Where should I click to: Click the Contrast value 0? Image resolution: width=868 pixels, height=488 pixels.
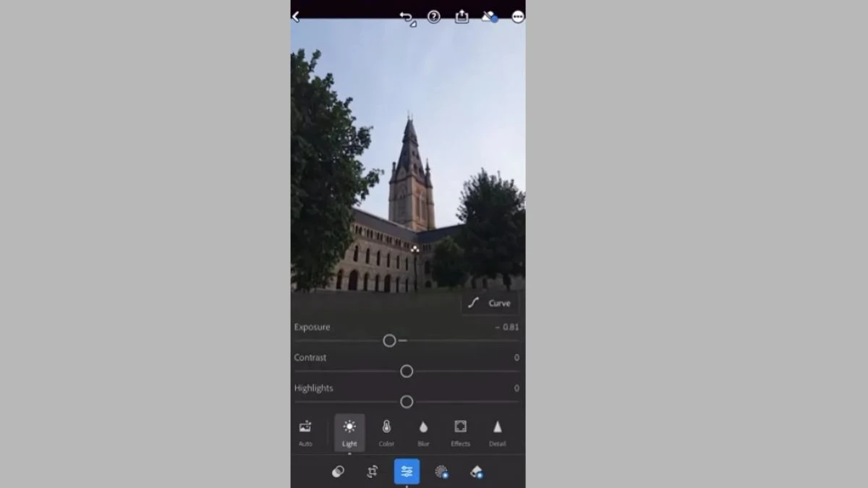pyautogui.click(x=516, y=358)
